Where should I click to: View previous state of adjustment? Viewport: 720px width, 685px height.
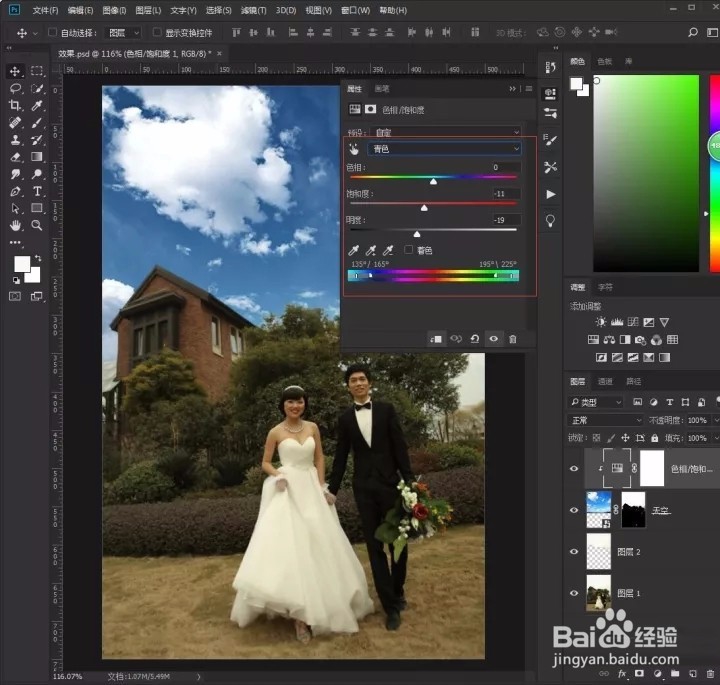(456, 339)
